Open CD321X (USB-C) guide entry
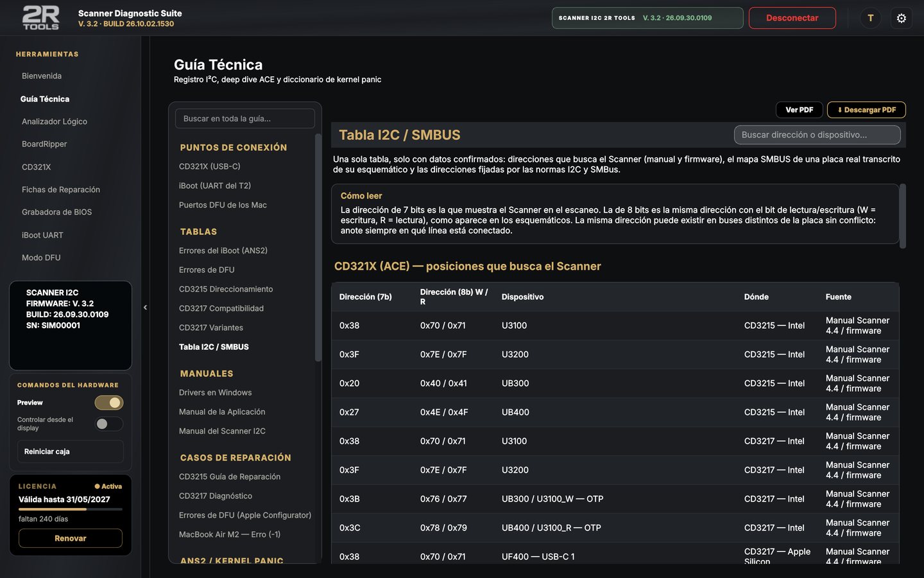 coord(210,166)
